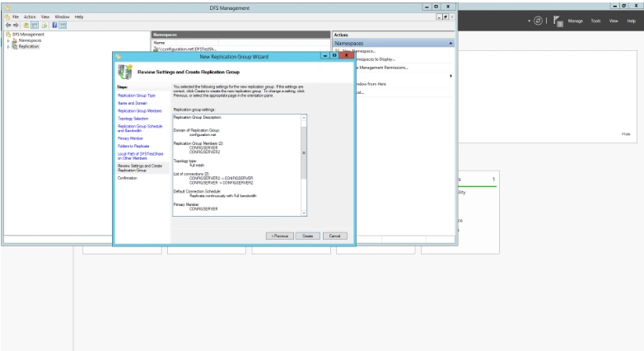Open the Window menu

[62, 16]
